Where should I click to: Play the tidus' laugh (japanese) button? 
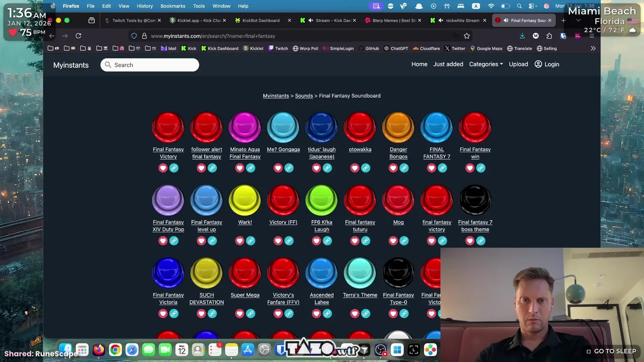pos(321,128)
